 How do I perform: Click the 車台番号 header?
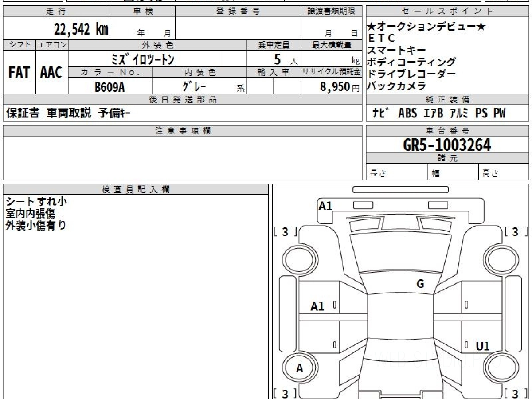448,131
